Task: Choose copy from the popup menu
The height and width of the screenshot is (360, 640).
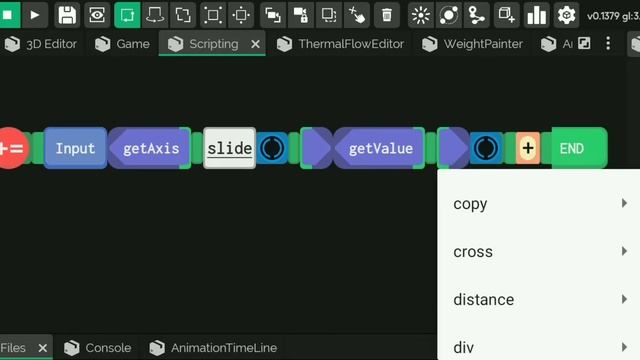Action: pyautogui.click(x=538, y=203)
